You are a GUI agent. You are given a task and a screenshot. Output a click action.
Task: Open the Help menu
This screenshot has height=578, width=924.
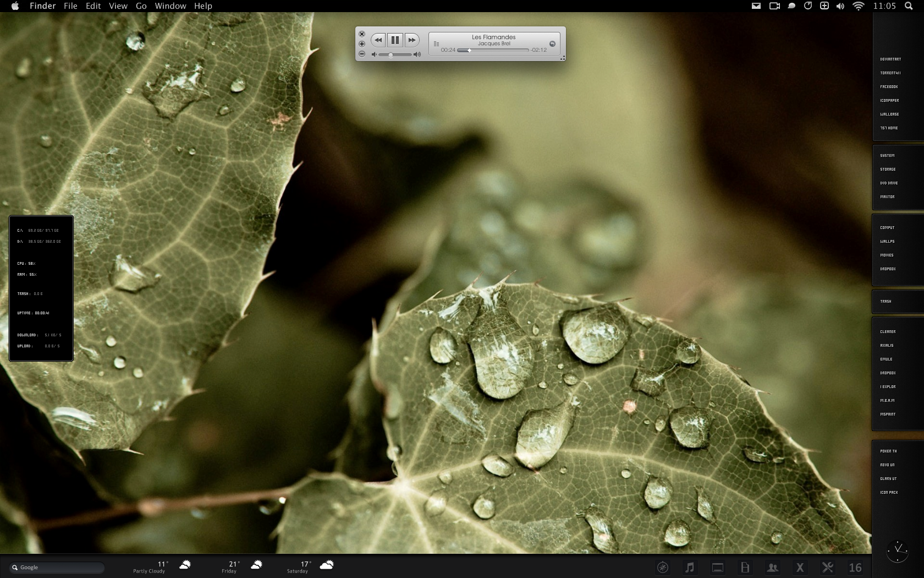tap(203, 6)
